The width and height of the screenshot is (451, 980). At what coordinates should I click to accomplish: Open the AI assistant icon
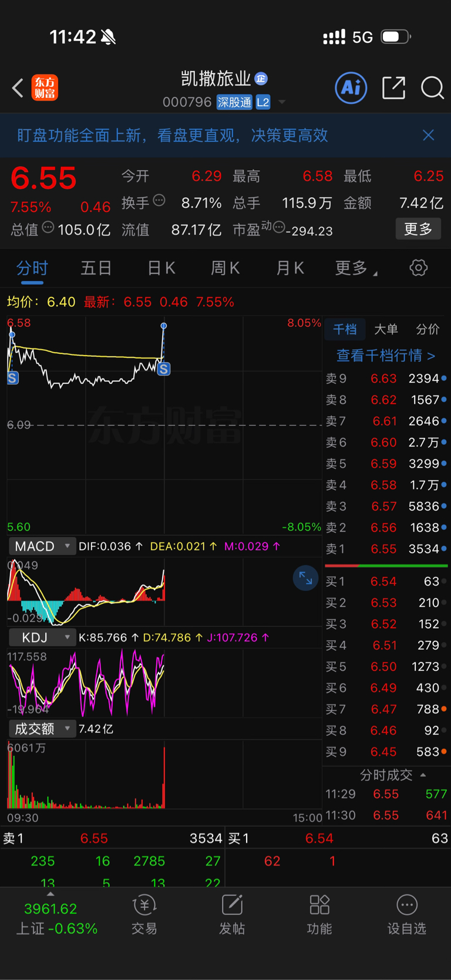[351, 88]
